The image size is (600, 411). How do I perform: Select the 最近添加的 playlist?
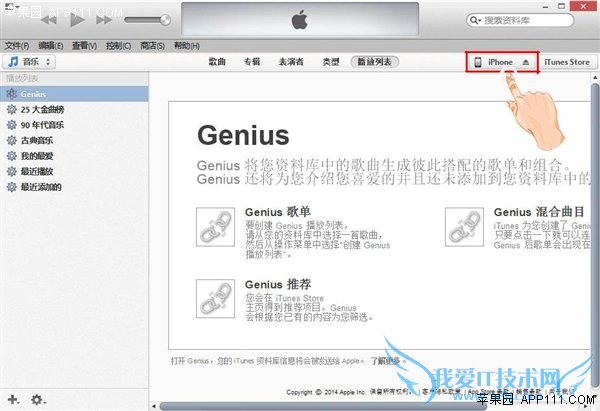pyautogui.click(x=74, y=187)
